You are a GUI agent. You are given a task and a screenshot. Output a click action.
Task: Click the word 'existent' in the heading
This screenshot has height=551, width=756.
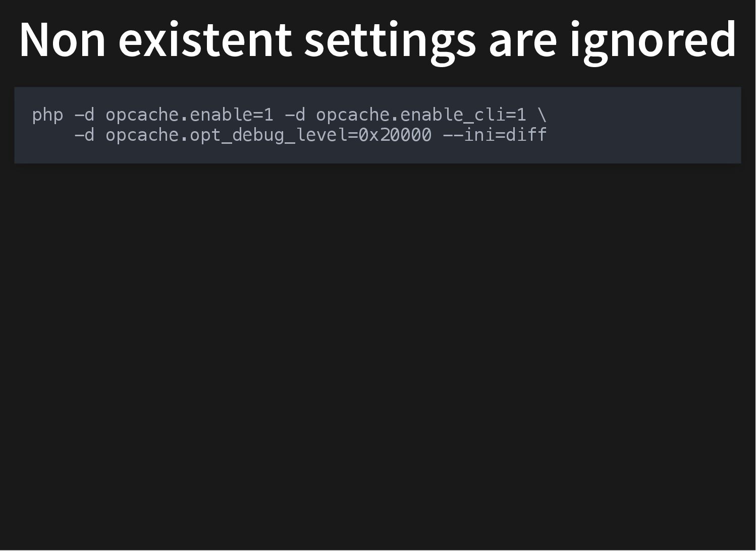pos(205,39)
